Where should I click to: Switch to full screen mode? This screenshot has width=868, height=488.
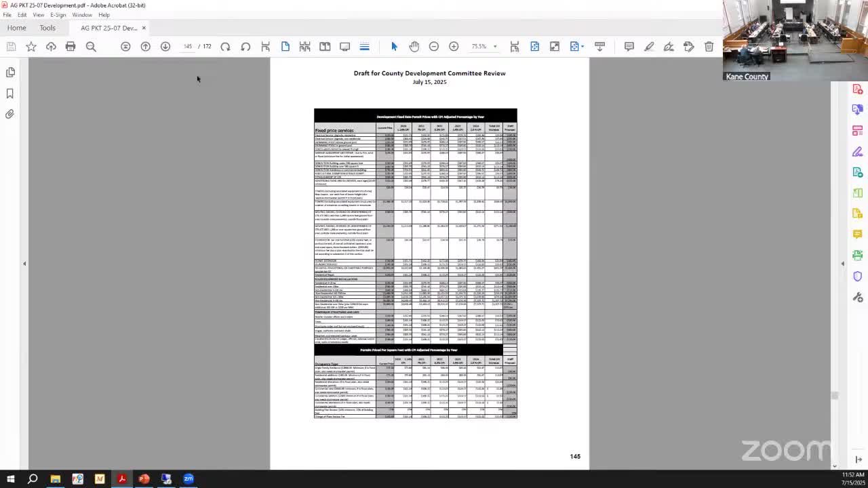[555, 46]
